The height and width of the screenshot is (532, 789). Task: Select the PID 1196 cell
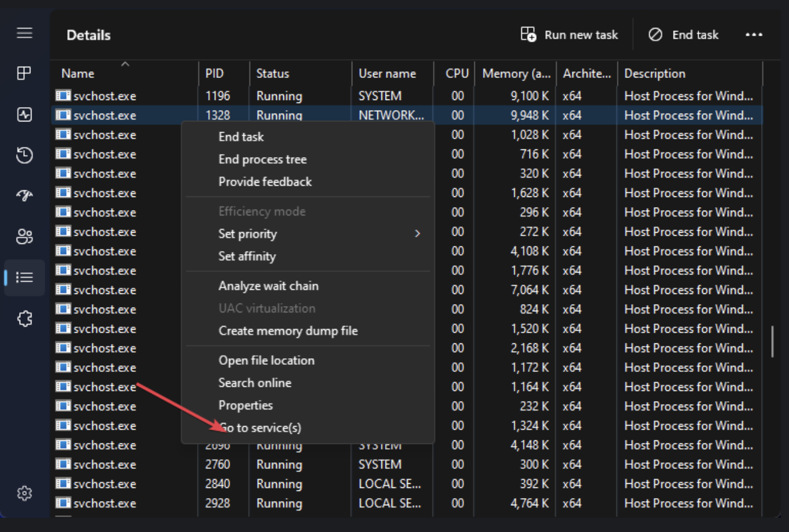point(218,96)
